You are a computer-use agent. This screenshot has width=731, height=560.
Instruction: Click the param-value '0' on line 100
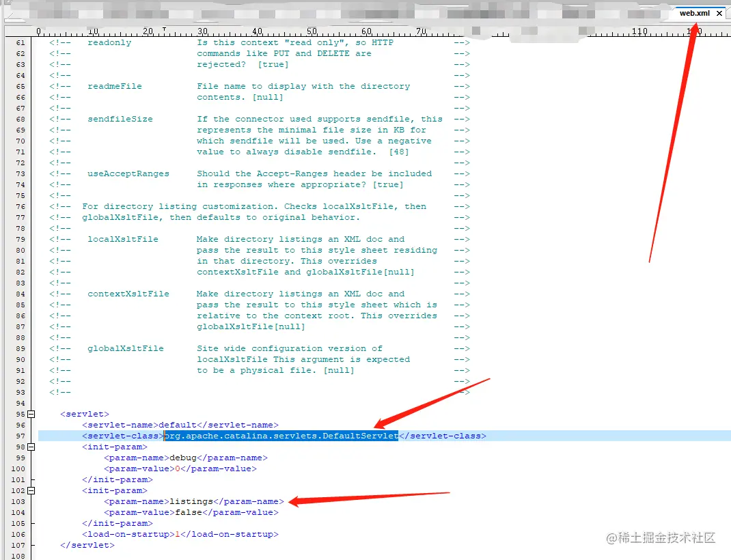point(178,468)
